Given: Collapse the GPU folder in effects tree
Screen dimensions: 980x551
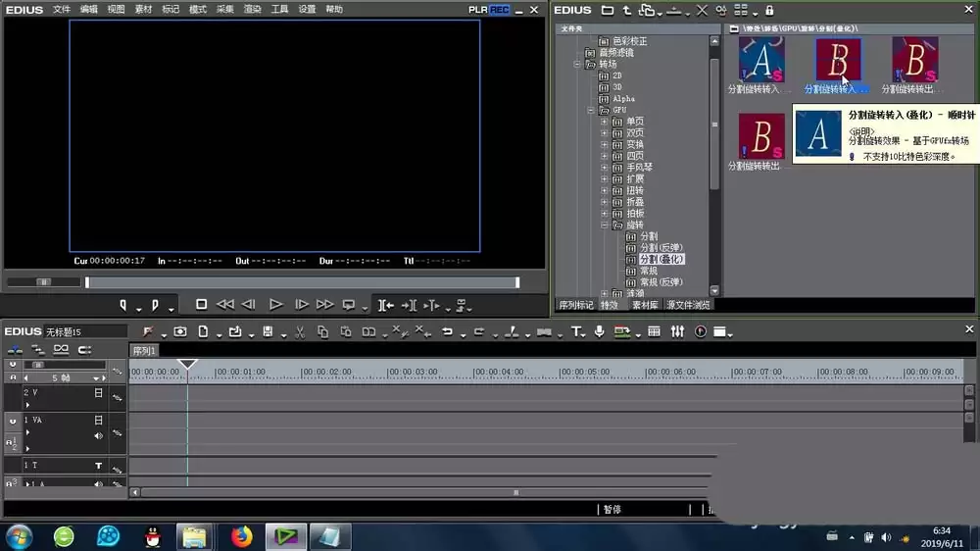Looking at the screenshot, I should point(591,110).
